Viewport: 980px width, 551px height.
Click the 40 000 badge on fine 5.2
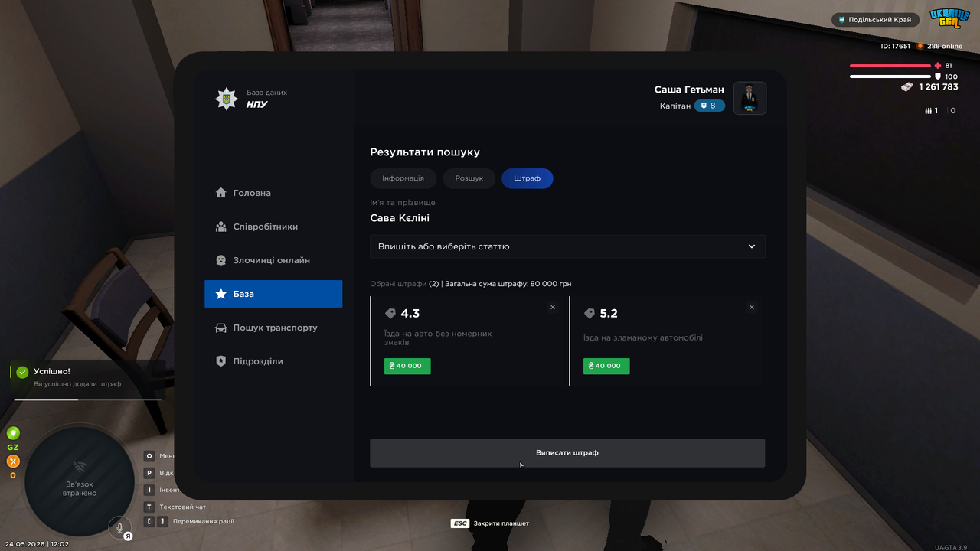tap(606, 366)
